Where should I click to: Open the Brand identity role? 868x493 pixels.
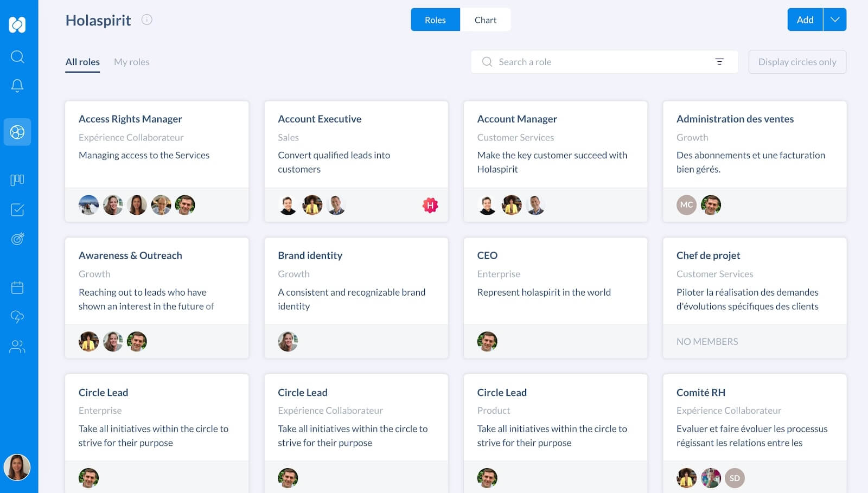point(310,255)
